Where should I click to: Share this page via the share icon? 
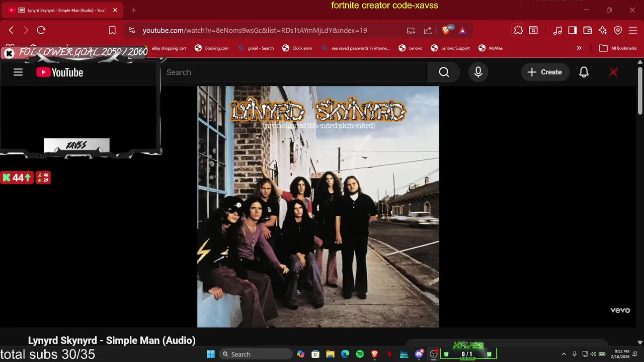click(428, 30)
